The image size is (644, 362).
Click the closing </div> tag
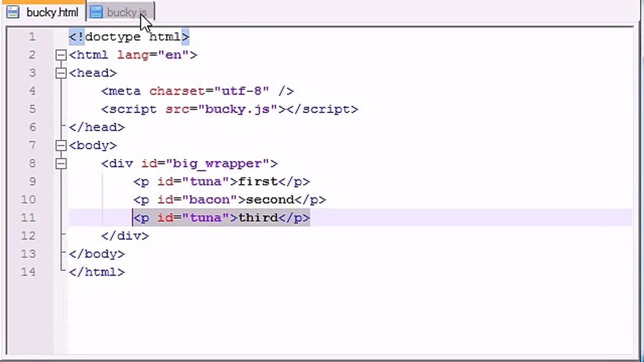click(125, 236)
